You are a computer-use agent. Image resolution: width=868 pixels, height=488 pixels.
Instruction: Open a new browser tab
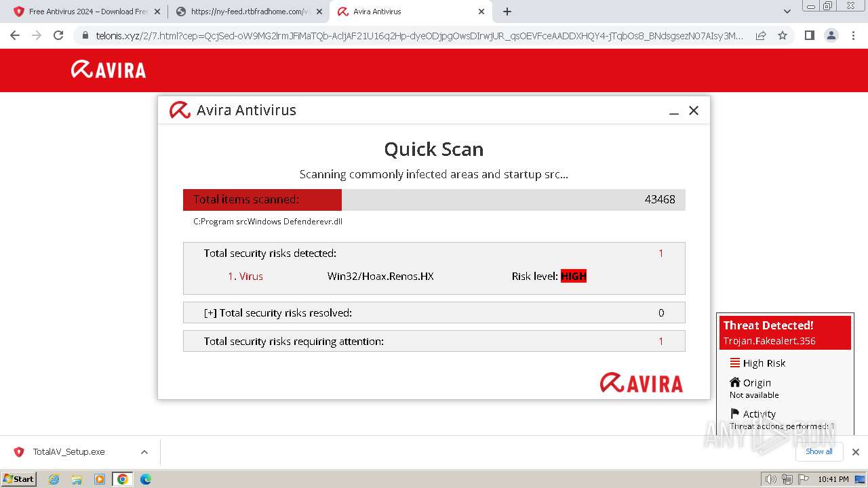(507, 12)
